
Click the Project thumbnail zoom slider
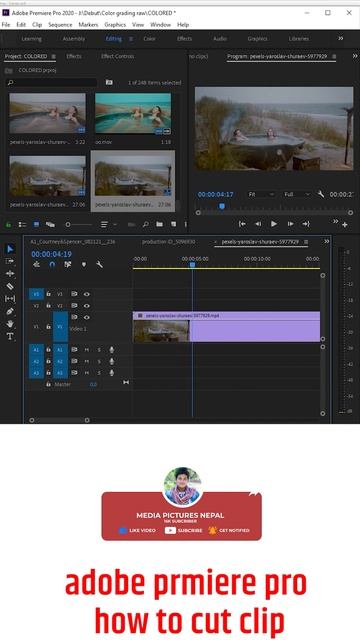point(79,224)
